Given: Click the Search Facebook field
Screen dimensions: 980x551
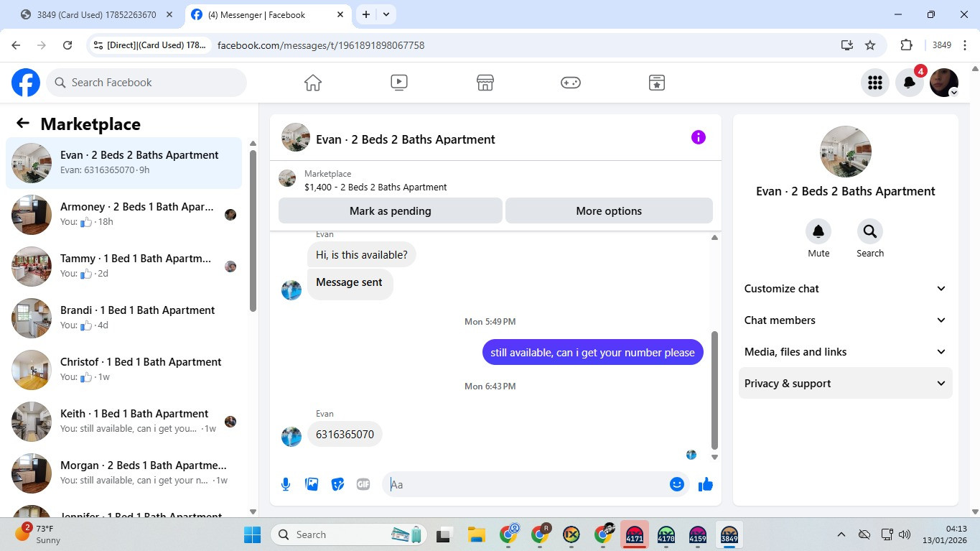Looking at the screenshot, I should tap(146, 83).
